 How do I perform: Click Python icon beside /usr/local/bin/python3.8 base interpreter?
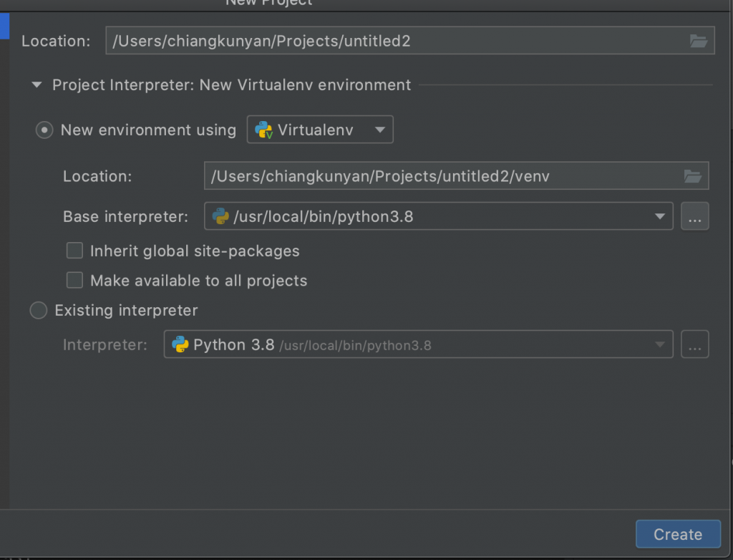tap(220, 216)
